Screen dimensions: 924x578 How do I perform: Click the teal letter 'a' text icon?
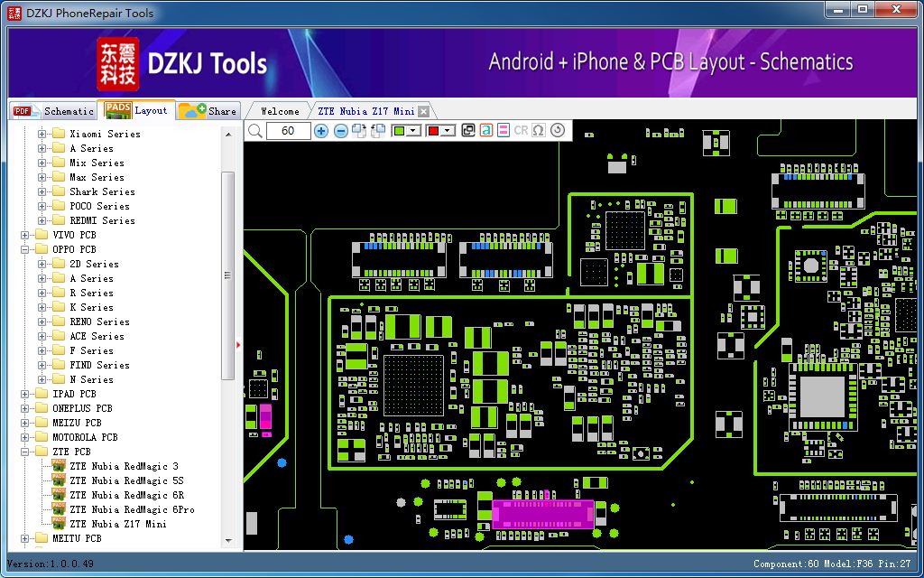(486, 131)
